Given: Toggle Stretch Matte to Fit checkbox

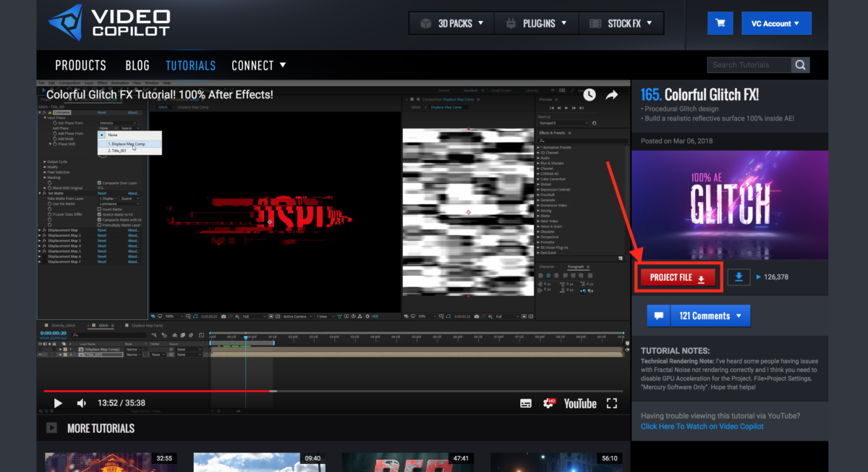Looking at the screenshot, I should tap(99, 214).
